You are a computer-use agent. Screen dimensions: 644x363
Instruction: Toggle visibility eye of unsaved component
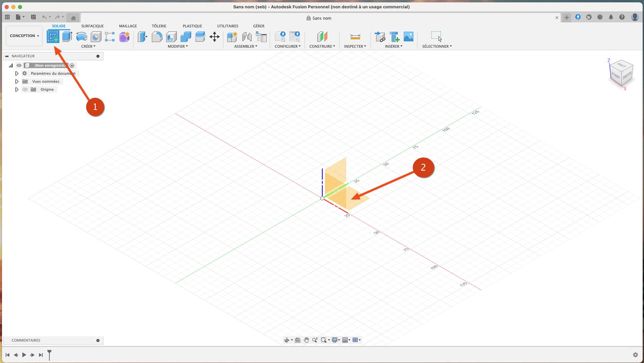tap(19, 65)
